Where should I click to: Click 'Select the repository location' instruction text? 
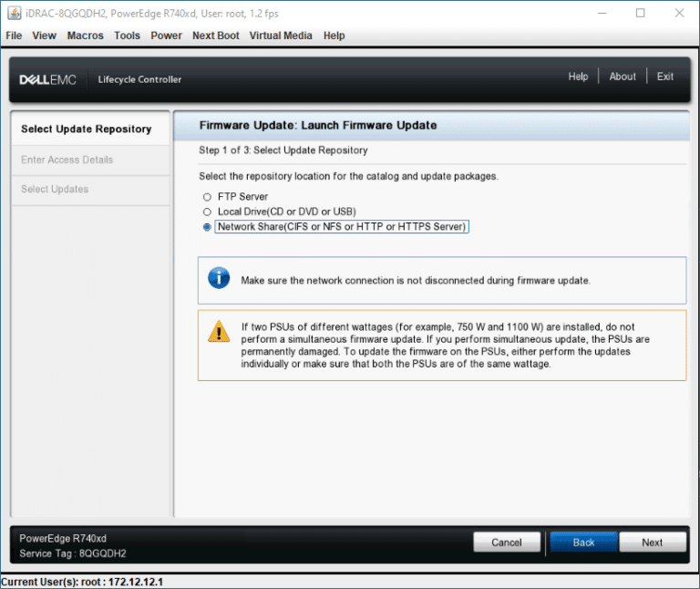pos(348,176)
